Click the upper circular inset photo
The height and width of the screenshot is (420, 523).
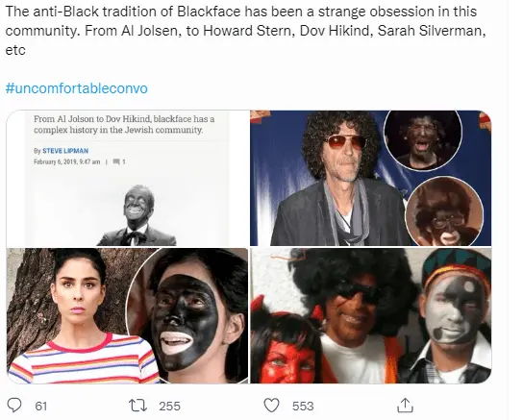click(x=423, y=139)
